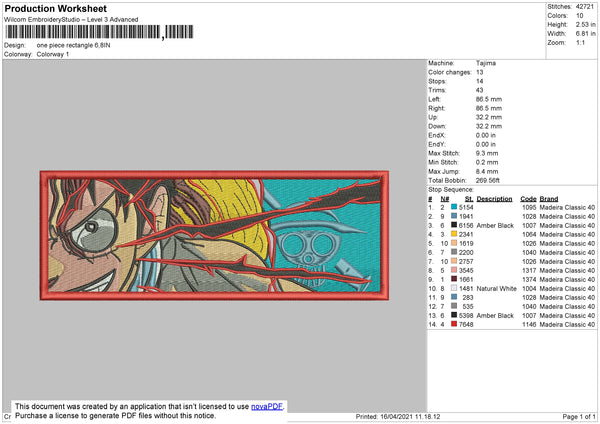Click the barcode below the worksheet title
The width and height of the screenshot is (600, 424).
[99, 32]
